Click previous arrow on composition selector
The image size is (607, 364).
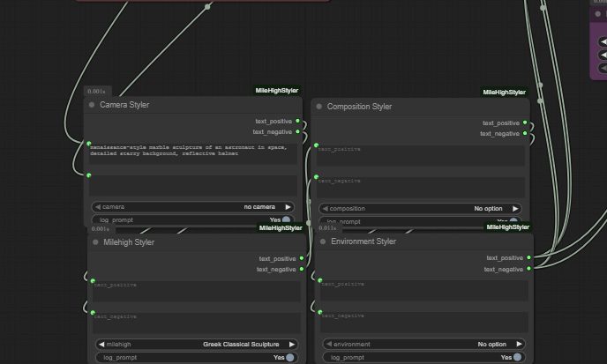326,209
